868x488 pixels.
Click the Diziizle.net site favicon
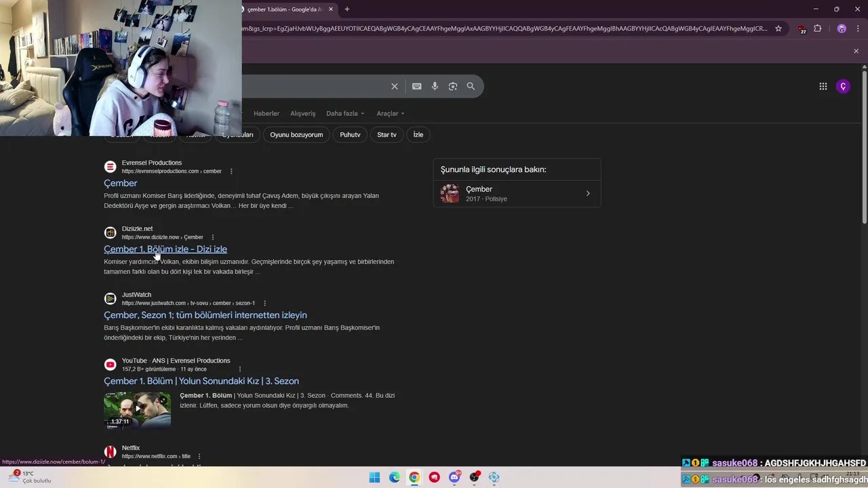[110, 233]
